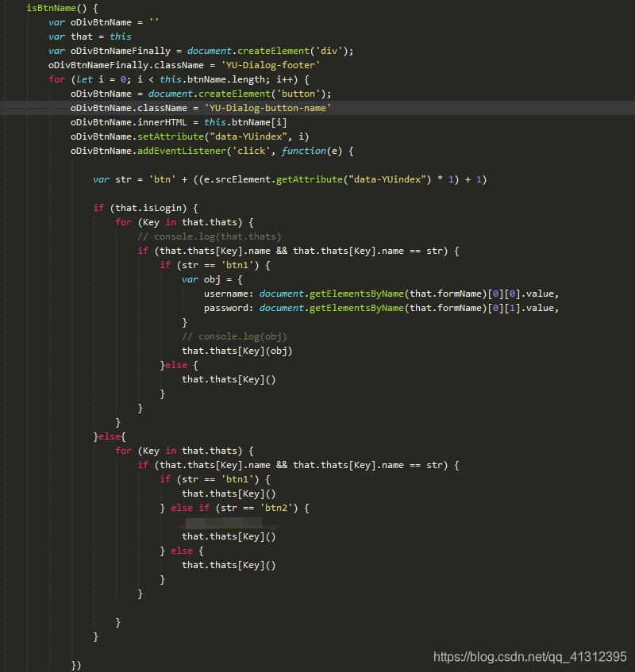This screenshot has height=672, width=635.
Task: Click the password property line
Action: click(382, 308)
